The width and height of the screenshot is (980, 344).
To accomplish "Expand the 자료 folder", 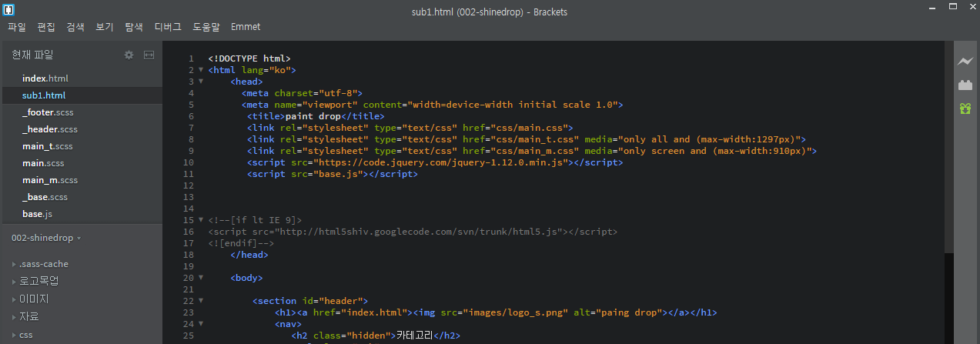I will click(x=14, y=316).
